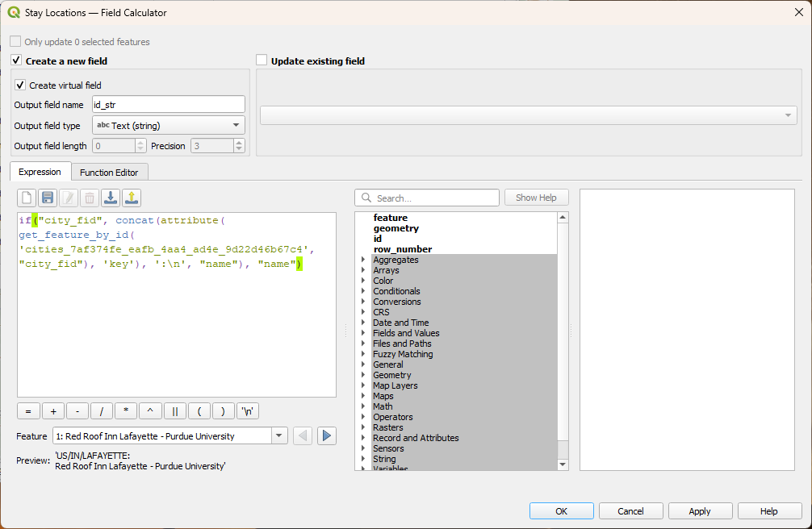Select the Expression tab
The image size is (812, 529).
(40, 172)
